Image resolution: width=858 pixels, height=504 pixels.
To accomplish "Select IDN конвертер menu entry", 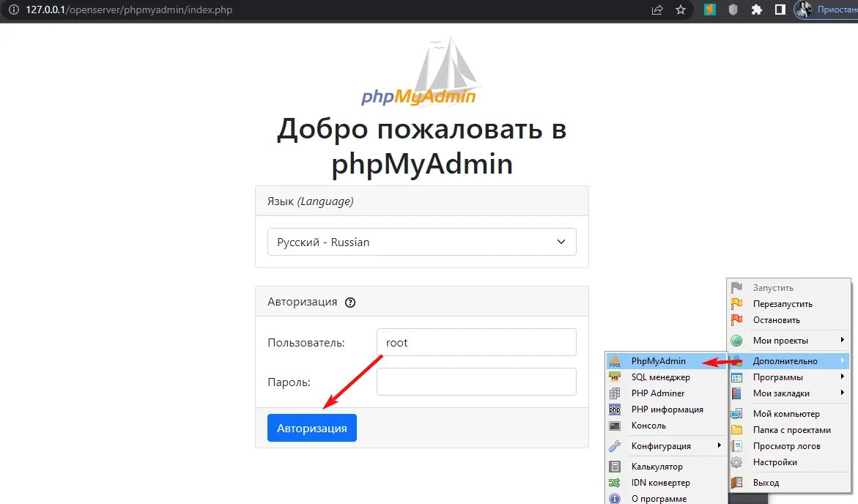I will [x=666, y=483].
